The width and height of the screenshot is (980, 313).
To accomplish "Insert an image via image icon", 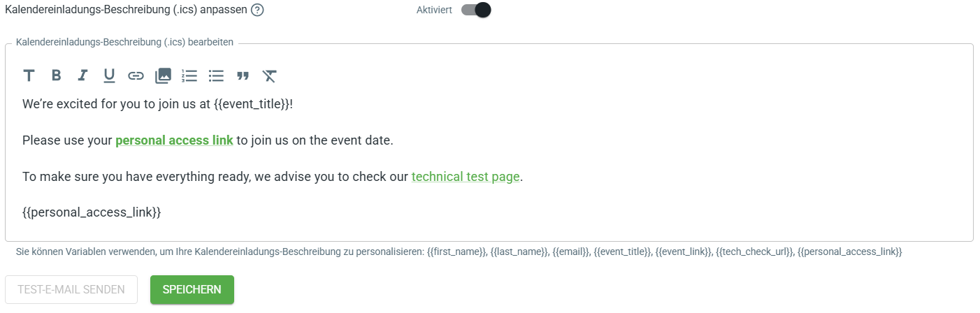I will click(x=163, y=75).
